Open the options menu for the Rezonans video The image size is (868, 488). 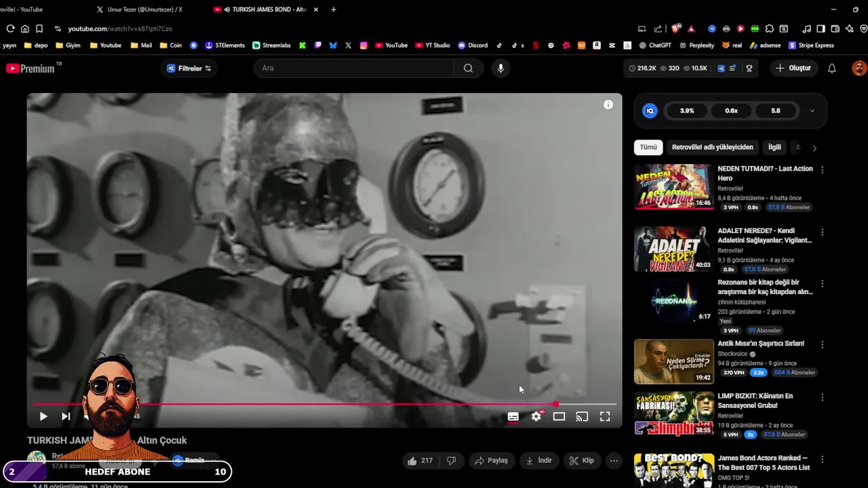tap(823, 283)
